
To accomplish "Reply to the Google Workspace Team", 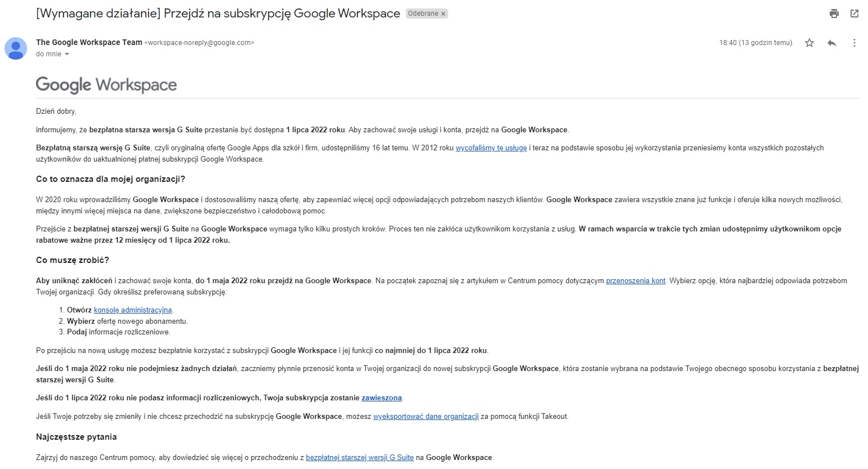I will 832,42.
